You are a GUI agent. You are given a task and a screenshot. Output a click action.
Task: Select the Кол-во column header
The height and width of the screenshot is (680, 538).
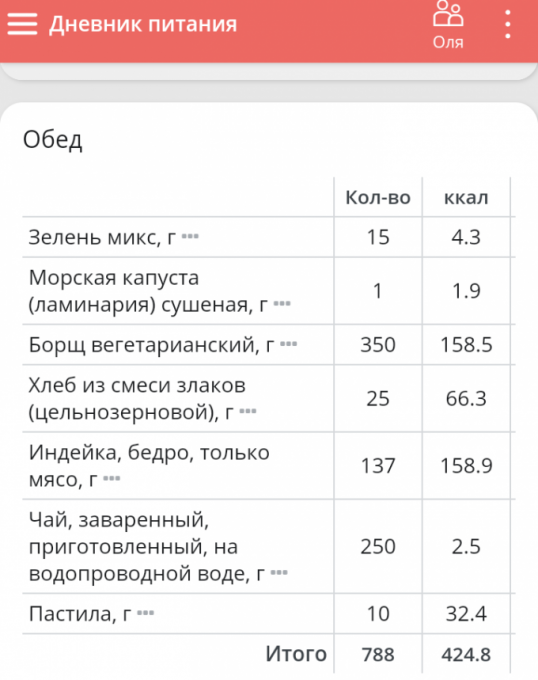[x=378, y=198]
